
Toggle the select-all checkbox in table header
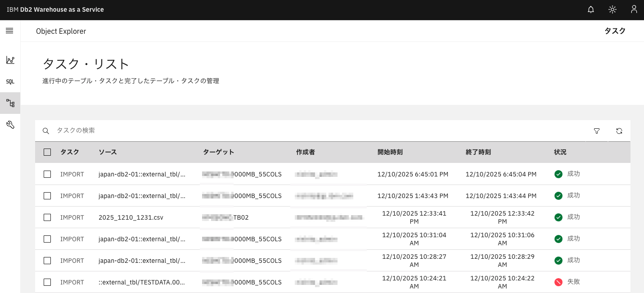click(47, 152)
